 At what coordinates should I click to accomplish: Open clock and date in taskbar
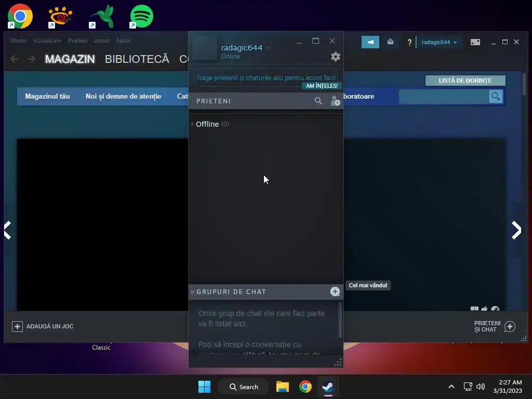[508, 387]
